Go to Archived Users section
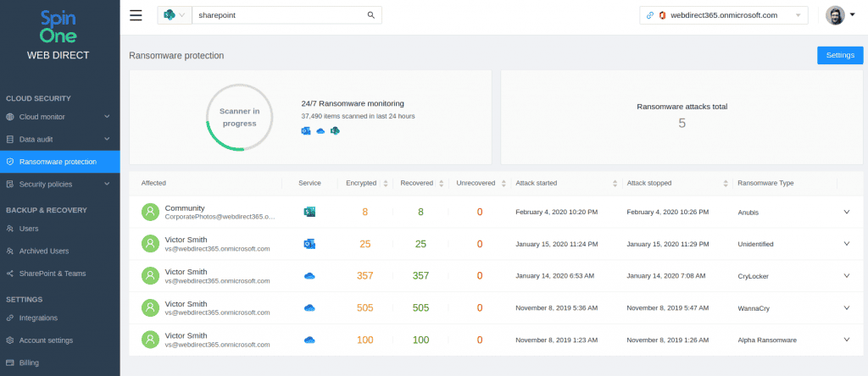This screenshot has width=868, height=376. point(44,251)
